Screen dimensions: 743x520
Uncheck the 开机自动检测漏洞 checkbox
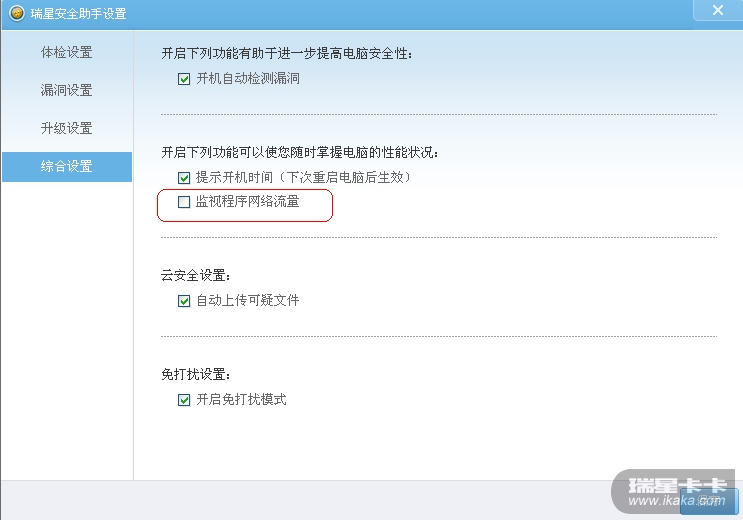184,78
